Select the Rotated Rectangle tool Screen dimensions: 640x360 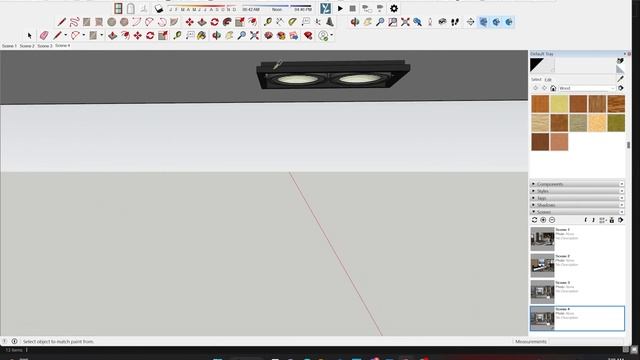coord(99,22)
